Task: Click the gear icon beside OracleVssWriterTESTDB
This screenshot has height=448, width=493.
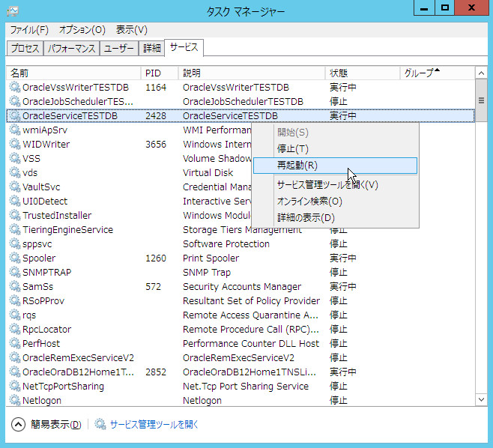Action: coord(15,87)
